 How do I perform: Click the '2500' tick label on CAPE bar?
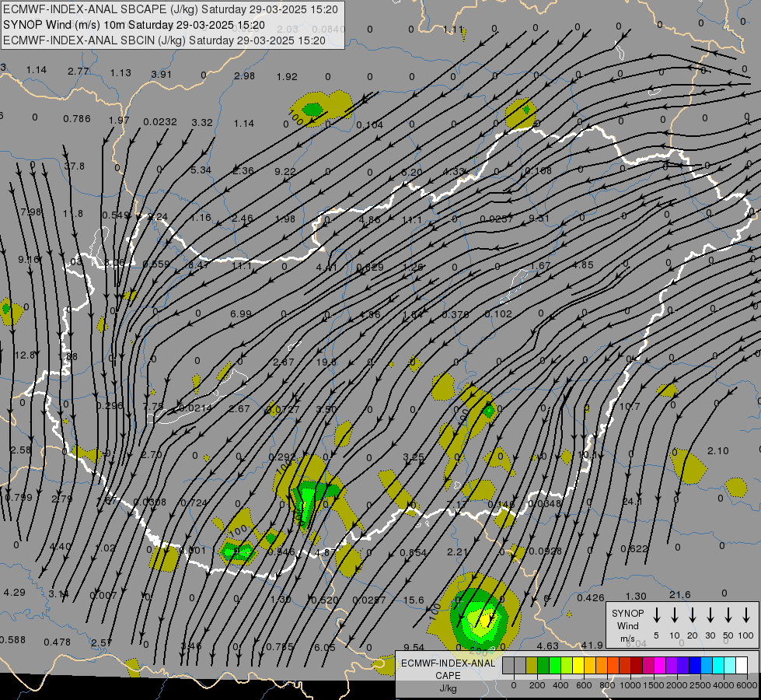pyautogui.click(x=700, y=685)
